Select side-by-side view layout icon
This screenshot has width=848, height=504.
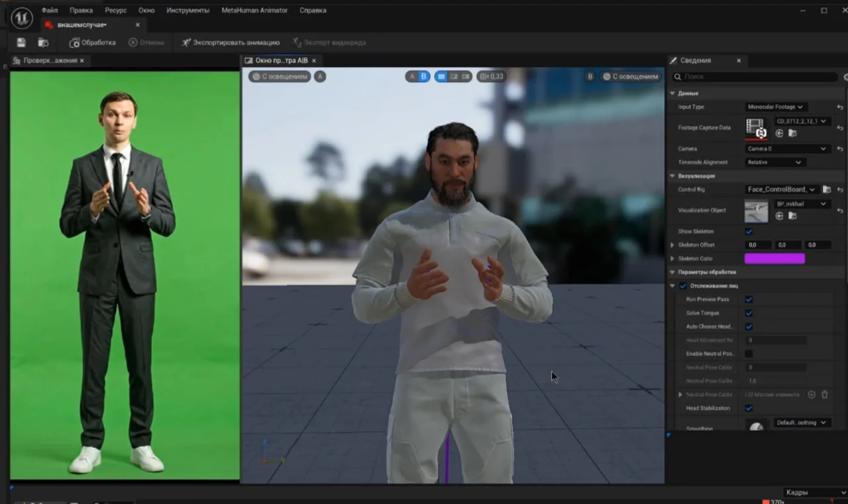tap(466, 77)
